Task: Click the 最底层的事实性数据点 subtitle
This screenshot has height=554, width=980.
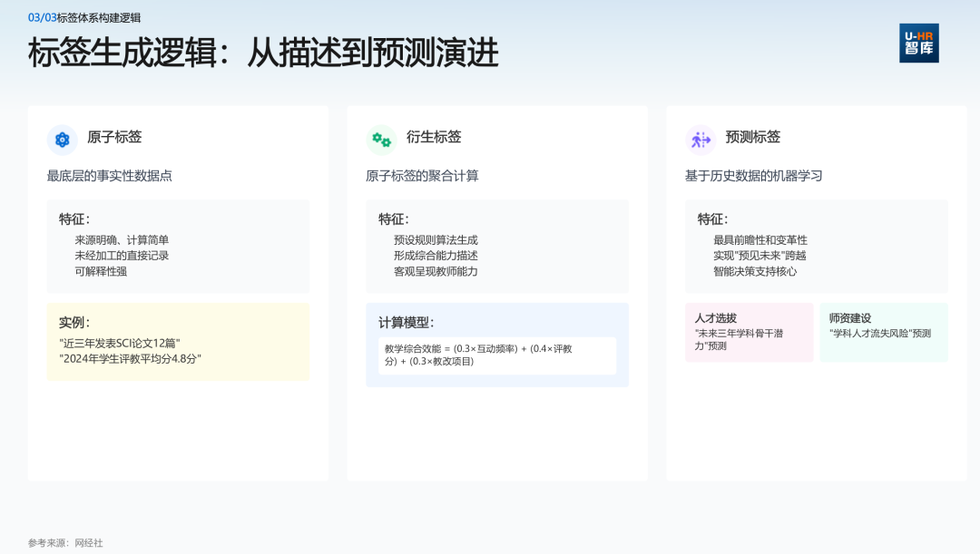Action: [109, 176]
